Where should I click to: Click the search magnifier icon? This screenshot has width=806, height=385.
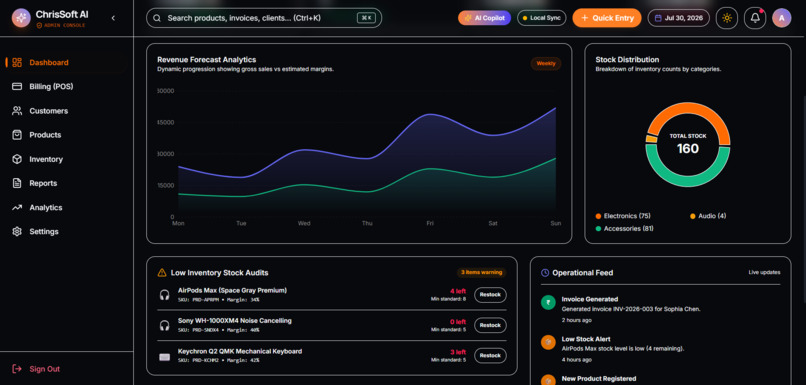[157, 18]
